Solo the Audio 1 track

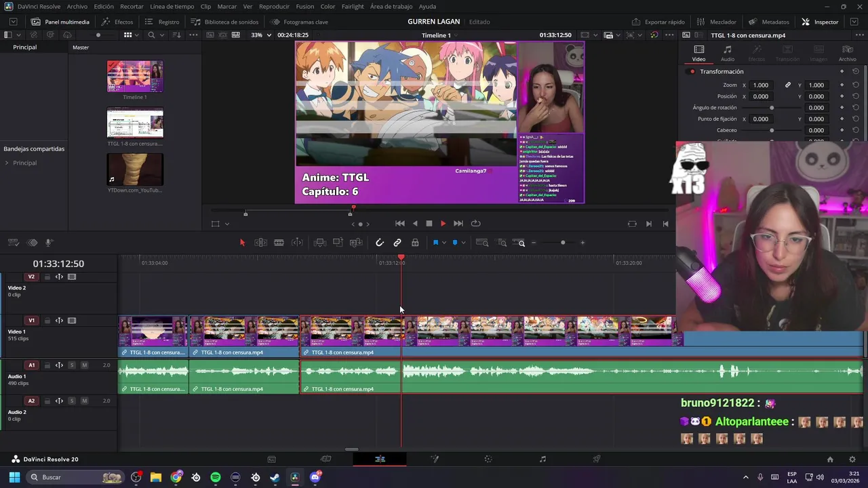(x=72, y=365)
